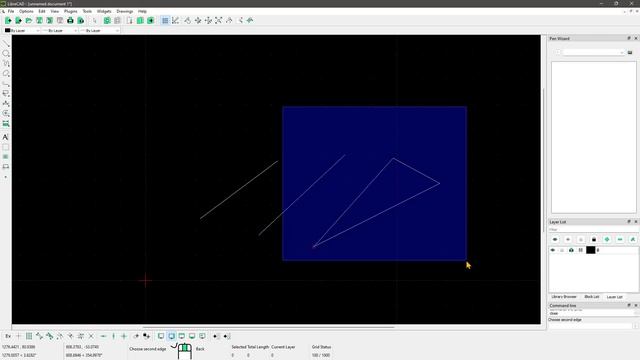Open the Options menu
This screenshot has width=640, height=360.
(26, 11)
